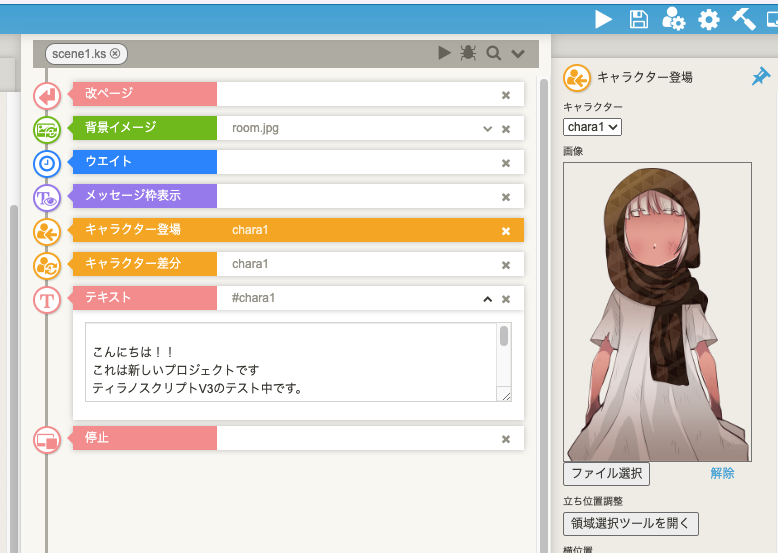The height and width of the screenshot is (553, 778).
Task: Click the 解除 link
Action: pos(722,473)
